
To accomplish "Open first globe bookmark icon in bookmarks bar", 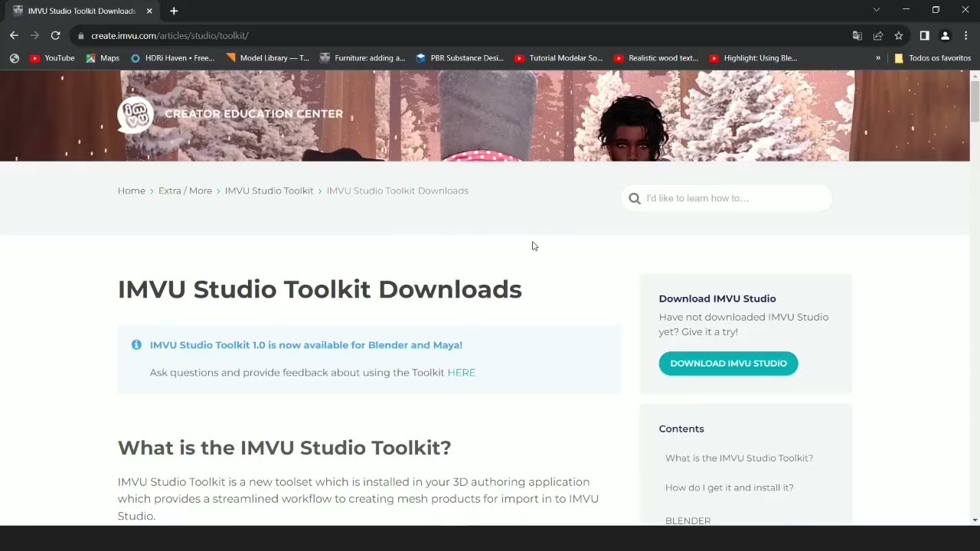I will pos(14,58).
